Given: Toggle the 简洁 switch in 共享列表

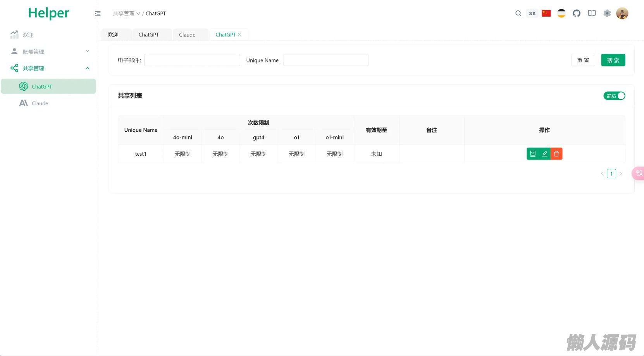Looking at the screenshot, I should (x=614, y=96).
